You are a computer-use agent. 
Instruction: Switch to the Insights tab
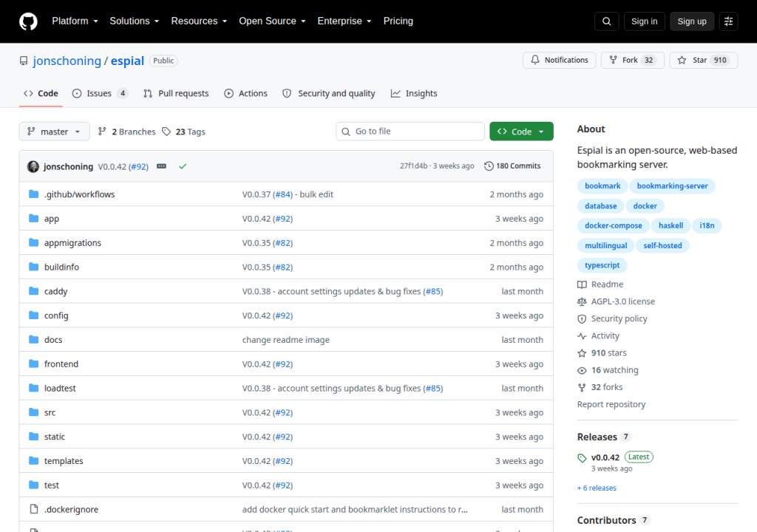(x=414, y=93)
